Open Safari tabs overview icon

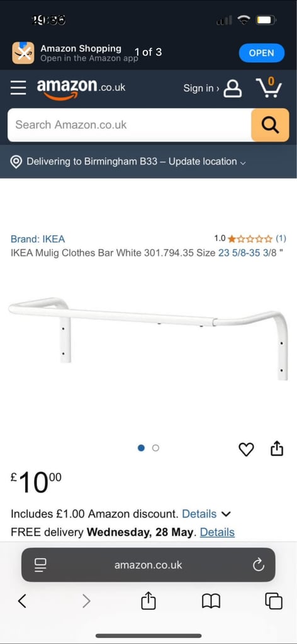point(274,601)
